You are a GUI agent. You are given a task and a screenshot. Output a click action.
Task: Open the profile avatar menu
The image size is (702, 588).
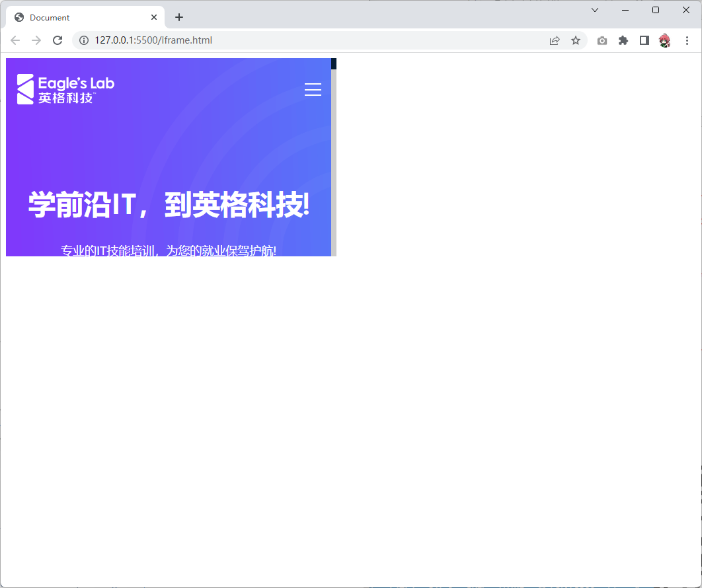[665, 40]
